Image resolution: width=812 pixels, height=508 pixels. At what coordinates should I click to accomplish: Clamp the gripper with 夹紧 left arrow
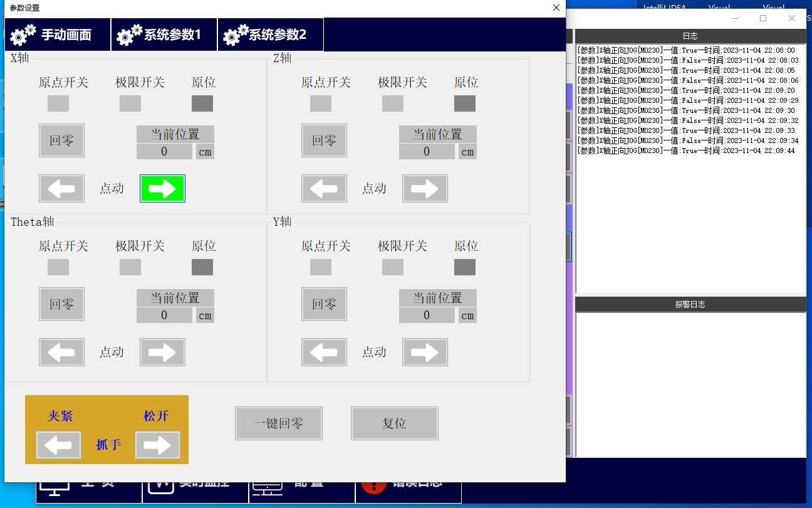point(58,445)
